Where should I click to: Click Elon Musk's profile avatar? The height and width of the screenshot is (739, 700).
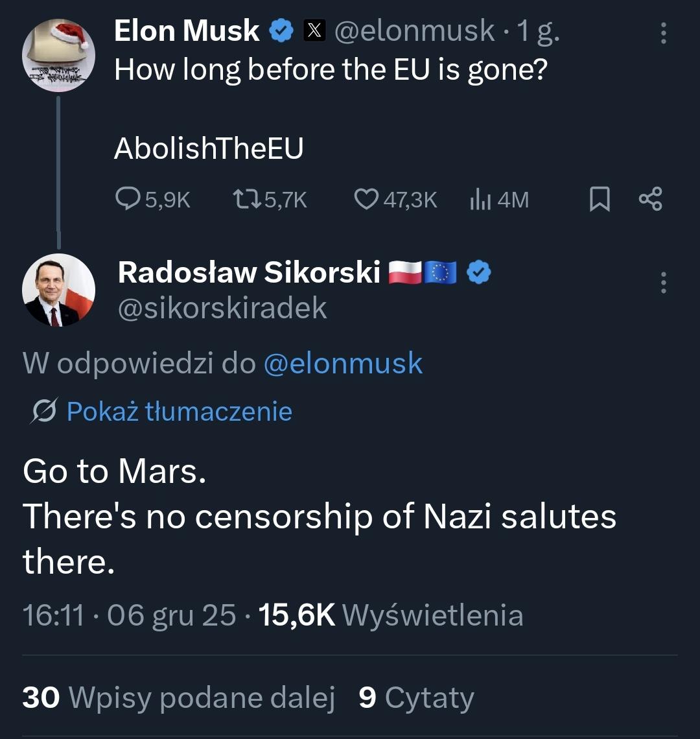[59, 55]
